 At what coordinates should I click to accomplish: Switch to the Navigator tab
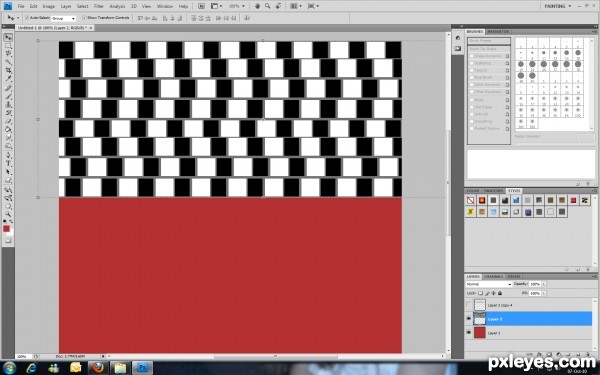click(498, 31)
